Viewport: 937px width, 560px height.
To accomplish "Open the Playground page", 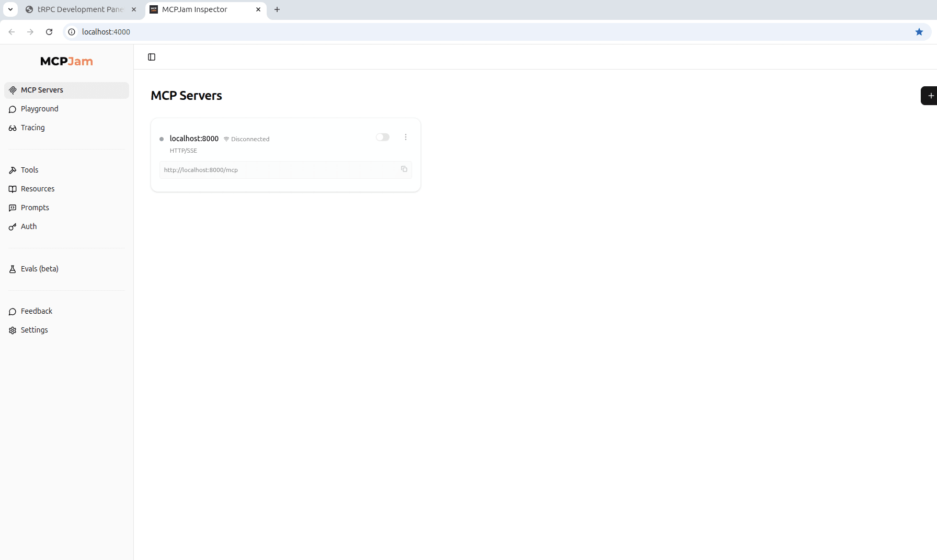I will [x=66, y=109].
